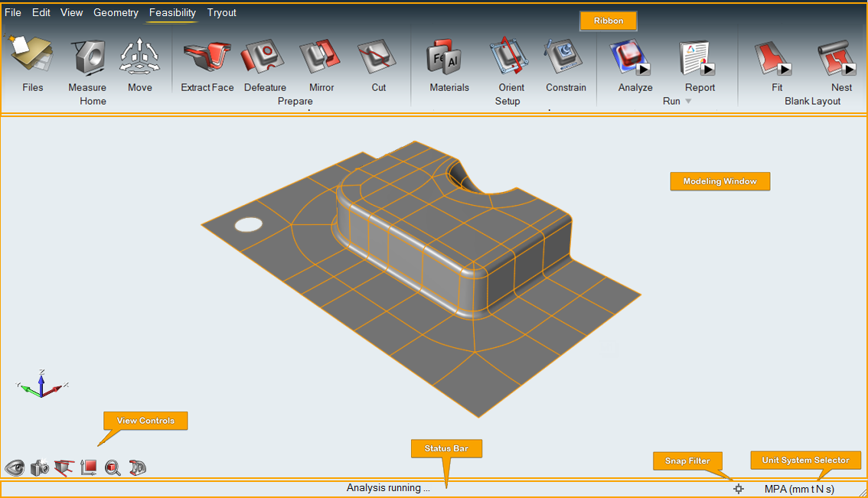Run the Nest blank layout button
This screenshot has height=498, width=868.
(x=847, y=69)
